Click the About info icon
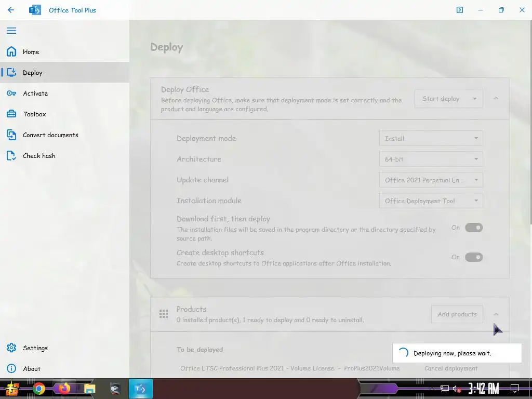532x399 pixels. (11, 368)
